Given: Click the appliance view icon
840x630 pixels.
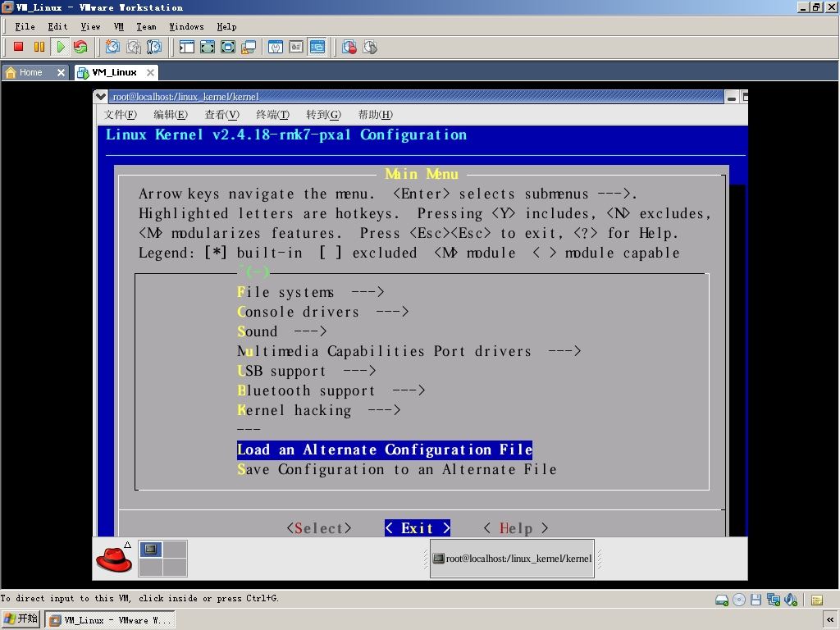Looking at the screenshot, I should (x=296, y=47).
